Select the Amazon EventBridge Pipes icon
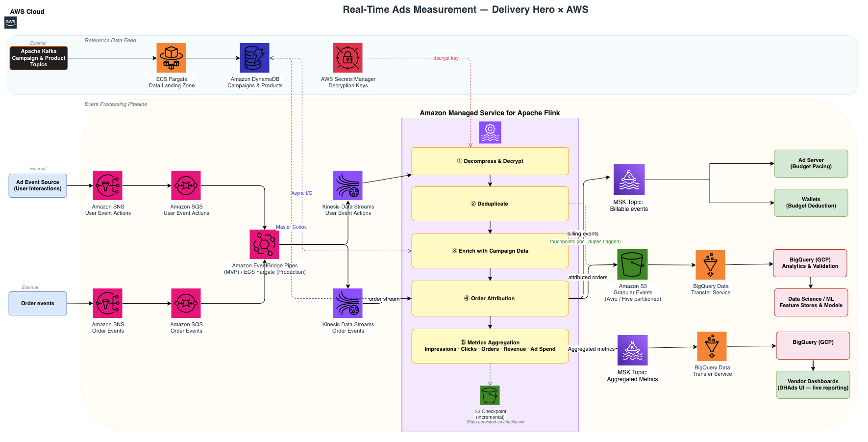 pos(264,244)
